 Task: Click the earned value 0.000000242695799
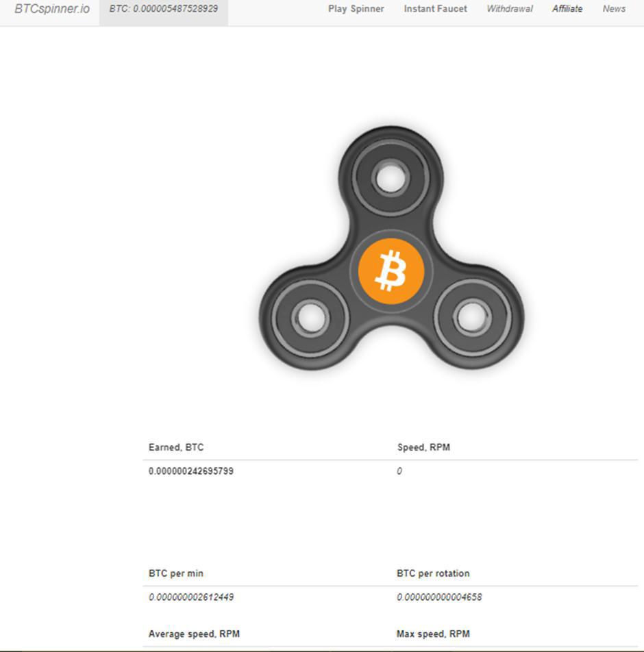tap(191, 471)
